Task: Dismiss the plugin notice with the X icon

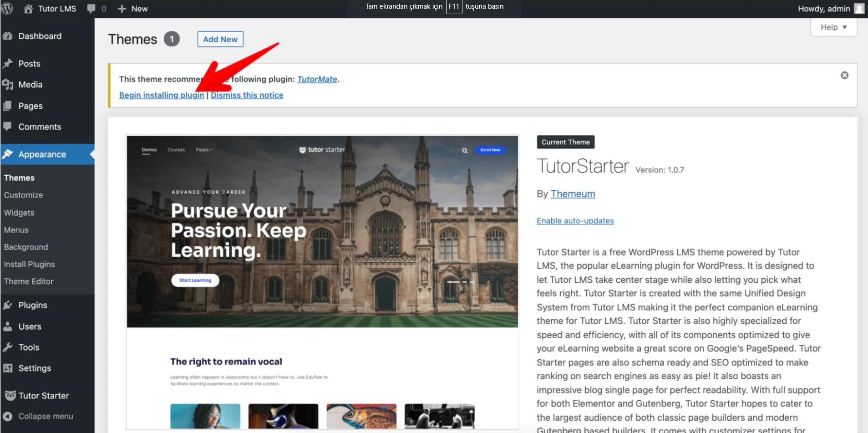Action: point(844,75)
